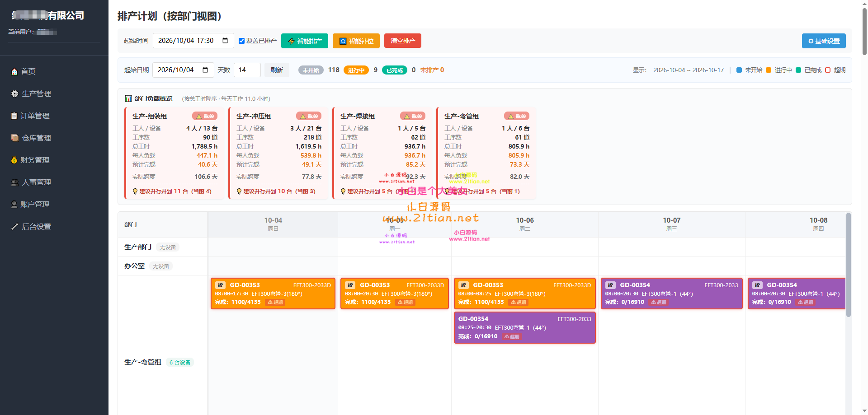The image size is (868, 415).
Task: Click the 超期 tag on 10-07 GD-00354 card
Action: (x=659, y=302)
